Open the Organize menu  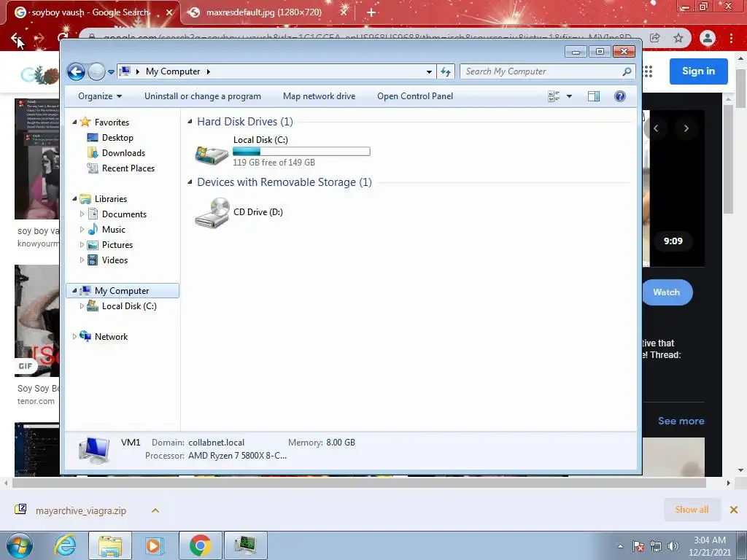(x=100, y=96)
